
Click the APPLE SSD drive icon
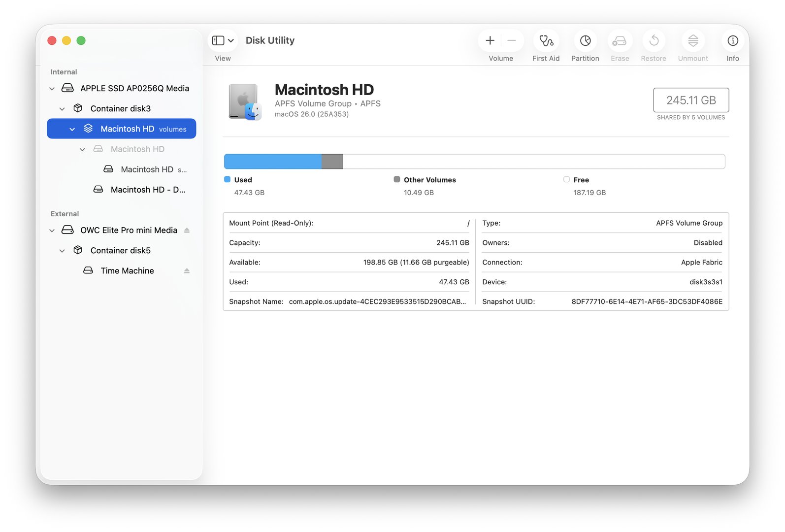pos(67,88)
